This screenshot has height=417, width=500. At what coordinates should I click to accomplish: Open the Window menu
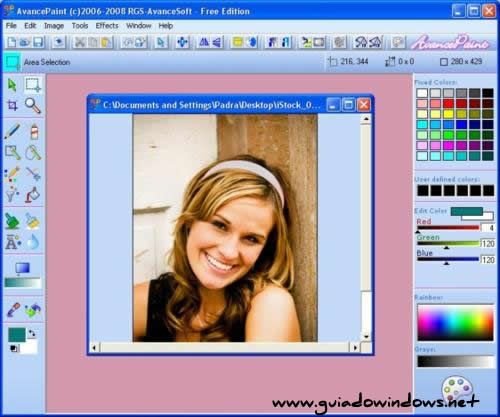pyautogui.click(x=139, y=26)
